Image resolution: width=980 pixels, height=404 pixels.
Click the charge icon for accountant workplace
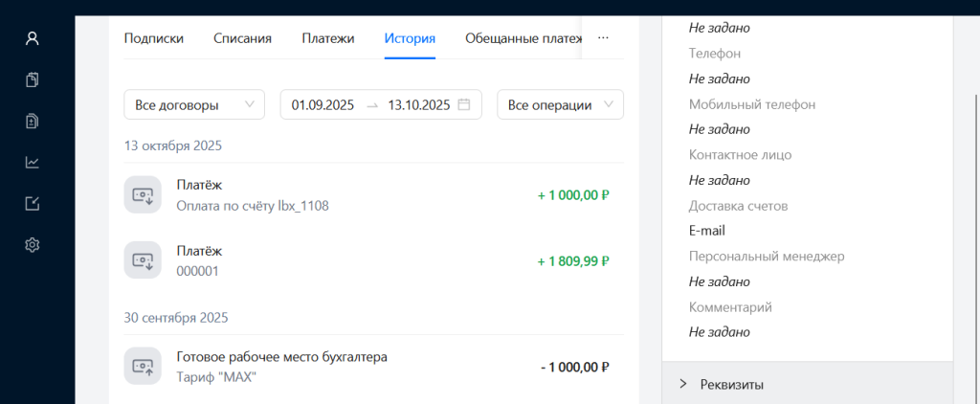click(143, 367)
